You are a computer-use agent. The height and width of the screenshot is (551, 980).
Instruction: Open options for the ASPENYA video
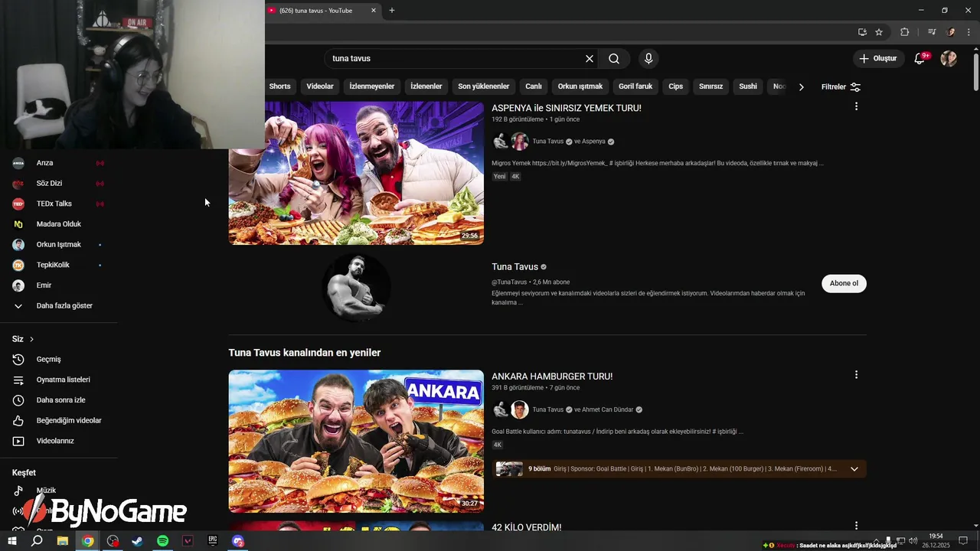click(856, 106)
